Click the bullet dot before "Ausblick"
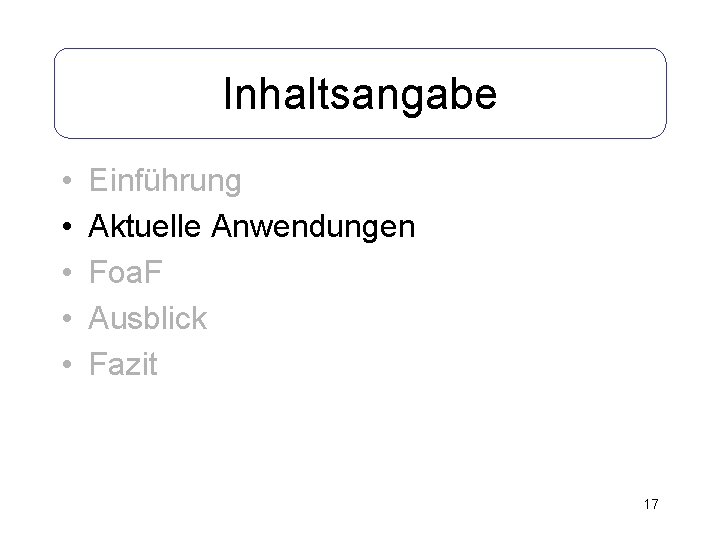Screen dimensions: 720x540 63,320
